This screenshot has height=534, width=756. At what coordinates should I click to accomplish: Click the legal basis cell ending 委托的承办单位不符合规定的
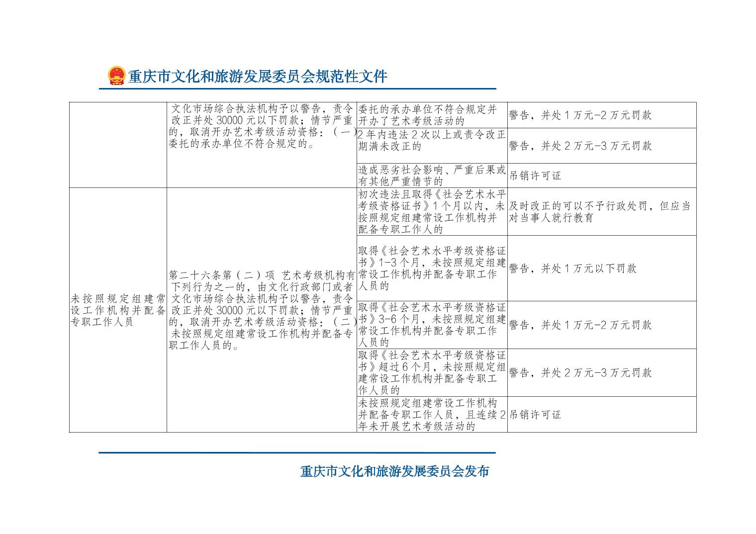262,127
